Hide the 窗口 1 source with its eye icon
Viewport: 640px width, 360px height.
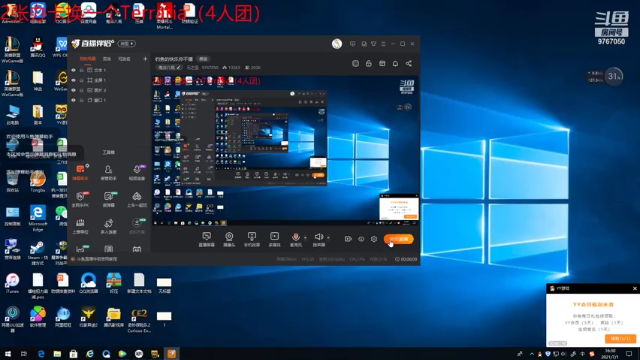click(73, 100)
